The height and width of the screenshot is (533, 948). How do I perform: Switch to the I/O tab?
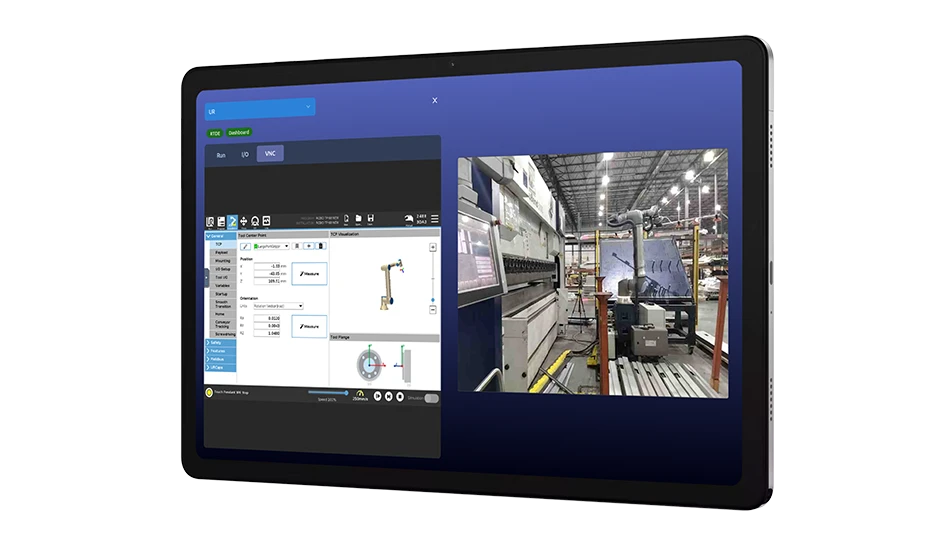tap(245, 155)
